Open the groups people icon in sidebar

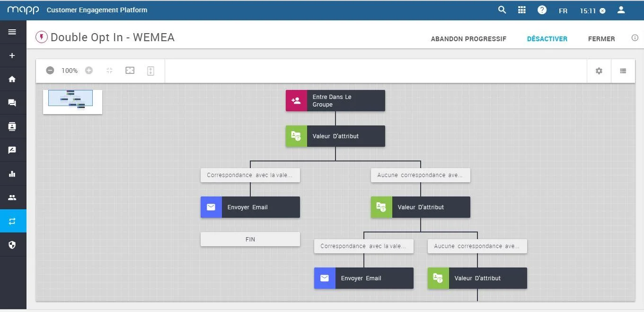pyautogui.click(x=12, y=197)
